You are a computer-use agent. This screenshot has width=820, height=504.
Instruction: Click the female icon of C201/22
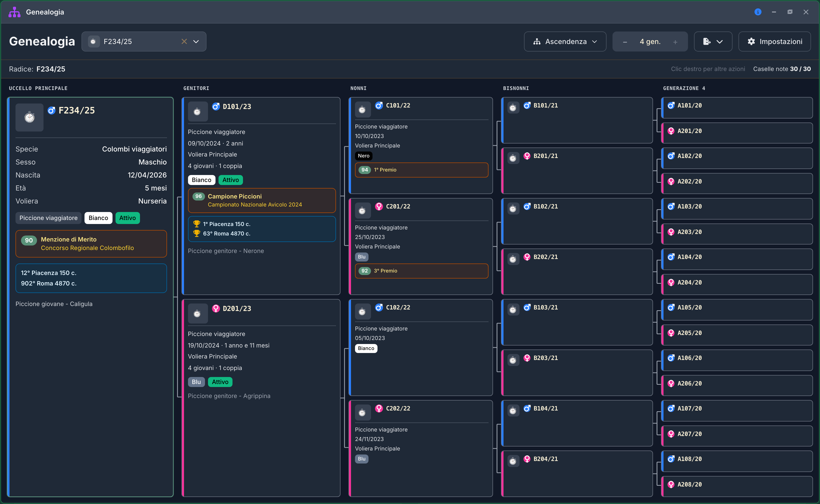(x=379, y=206)
